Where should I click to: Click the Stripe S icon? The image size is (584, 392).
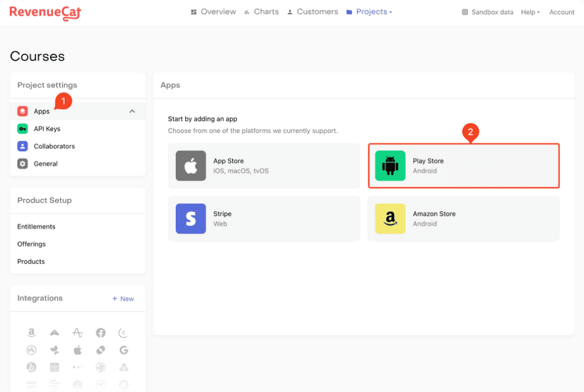click(191, 218)
